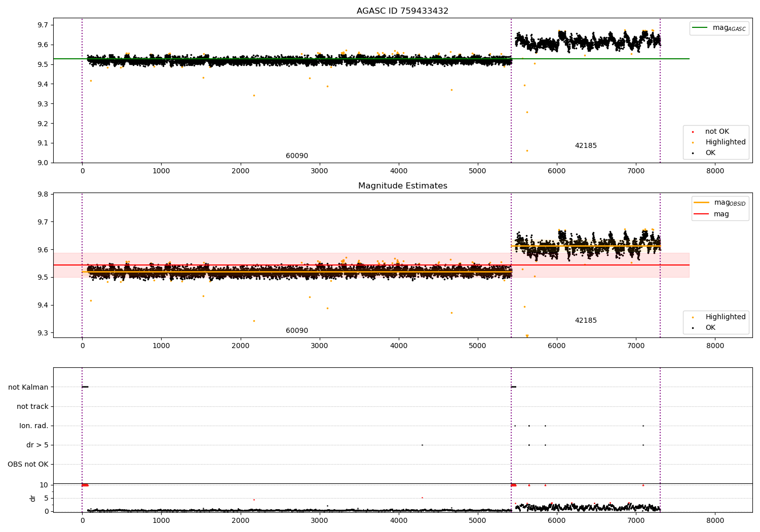Click the 'dr' axis label in bottom plot
Screen dimensions: 760x532
[x=33, y=498]
